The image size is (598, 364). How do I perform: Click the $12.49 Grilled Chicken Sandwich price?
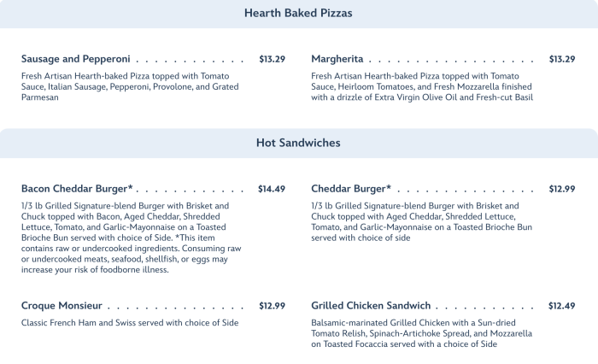click(x=561, y=305)
